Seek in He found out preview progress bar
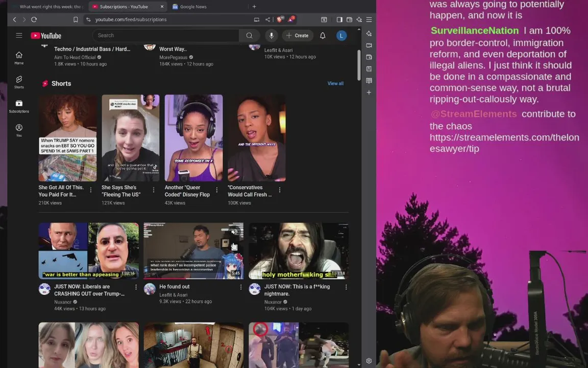This screenshot has height=368, width=588. pyautogui.click(x=193, y=279)
